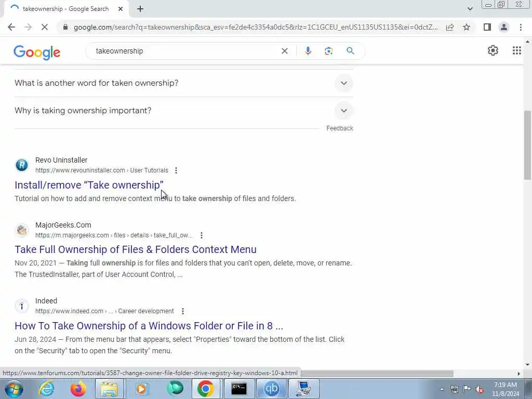Click the MajorGeeks site favicon
Viewport: 532px width, 399px height.
(x=22, y=230)
